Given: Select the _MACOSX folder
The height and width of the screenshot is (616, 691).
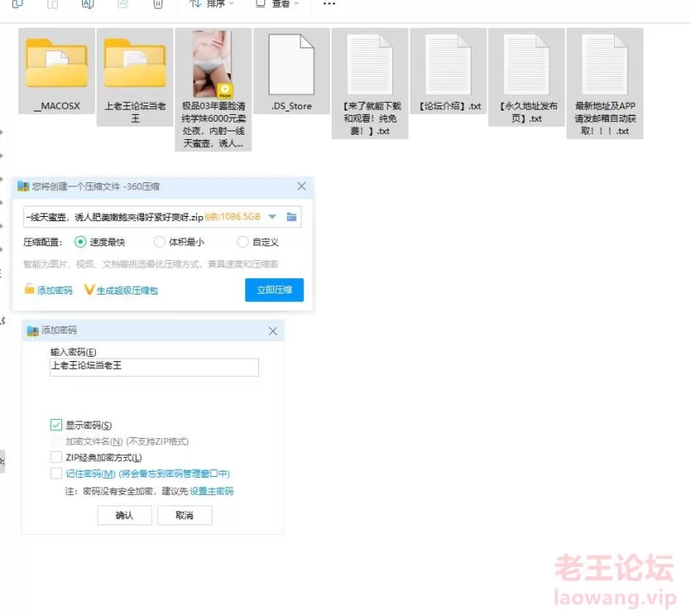Looking at the screenshot, I should (57, 71).
